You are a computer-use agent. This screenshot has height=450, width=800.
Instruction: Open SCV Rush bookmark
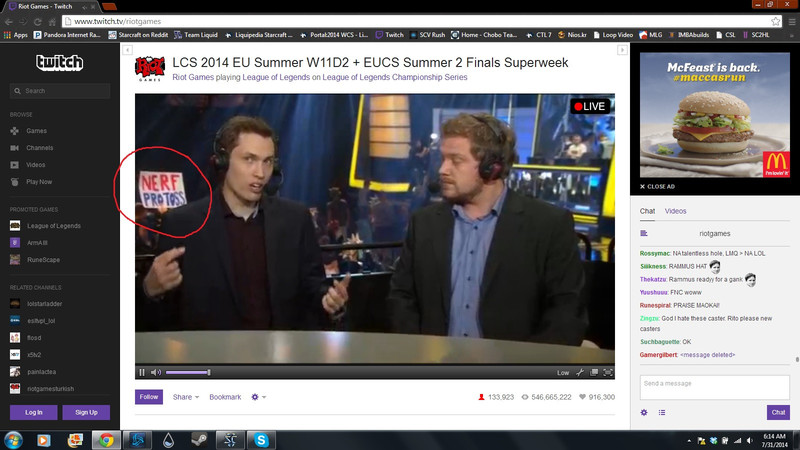[428, 35]
